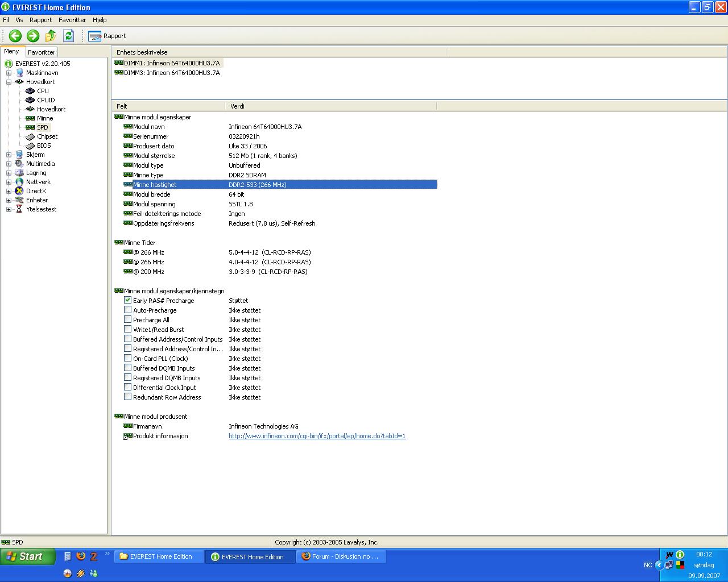Toggle Auto-Precharge checkbox
This screenshot has width=728, height=582.
127,310
